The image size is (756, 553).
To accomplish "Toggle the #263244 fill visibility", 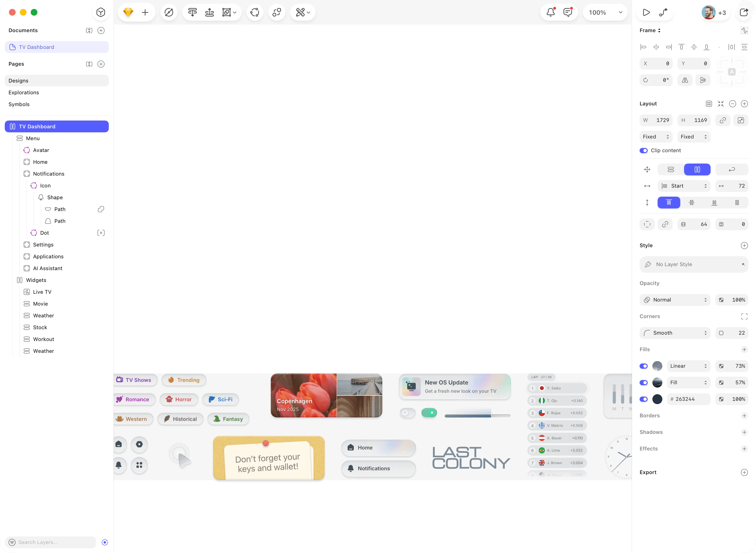I will coord(643,399).
